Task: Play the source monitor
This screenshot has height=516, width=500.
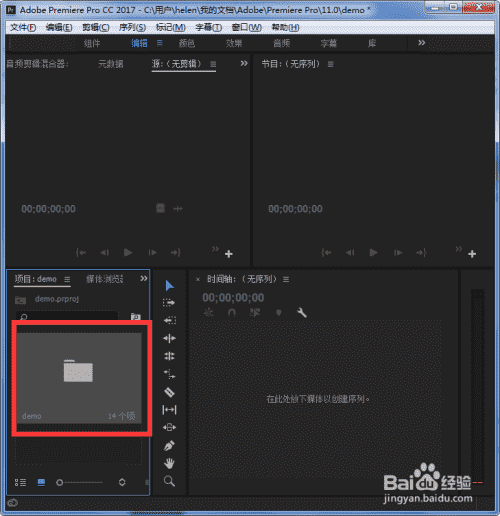Action: coord(128,253)
